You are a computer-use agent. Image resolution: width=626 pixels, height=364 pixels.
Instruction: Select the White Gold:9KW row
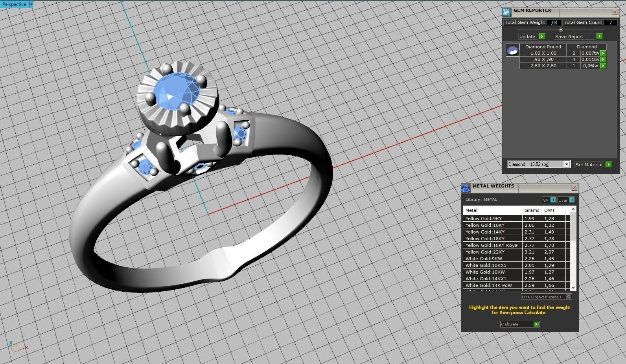(x=516, y=259)
